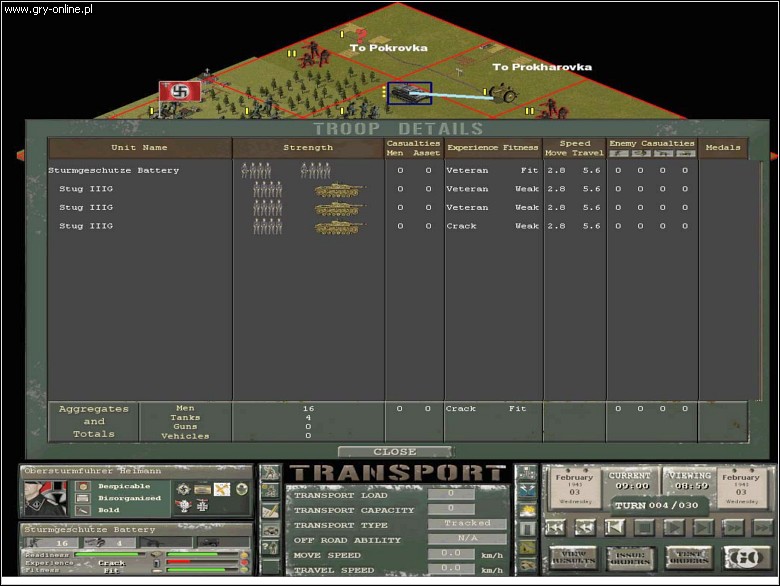
Task: Click the View Results button
Action: click(573, 557)
